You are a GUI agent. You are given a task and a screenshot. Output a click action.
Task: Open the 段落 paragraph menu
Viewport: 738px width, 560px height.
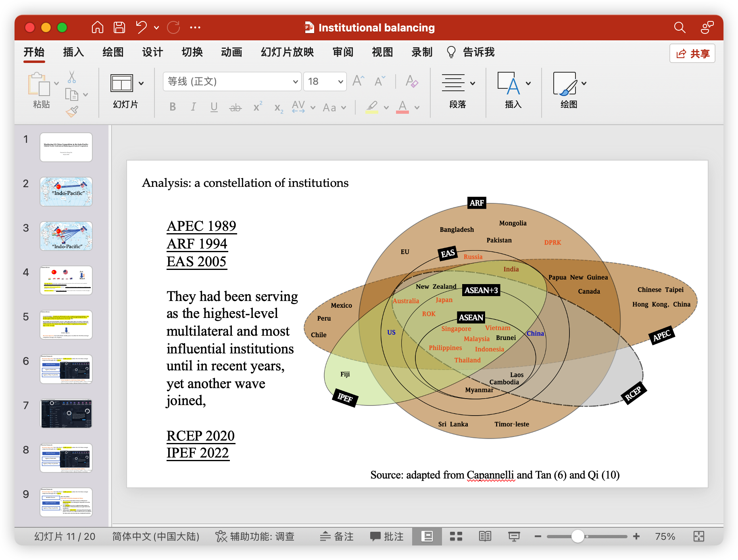[x=458, y=91]
